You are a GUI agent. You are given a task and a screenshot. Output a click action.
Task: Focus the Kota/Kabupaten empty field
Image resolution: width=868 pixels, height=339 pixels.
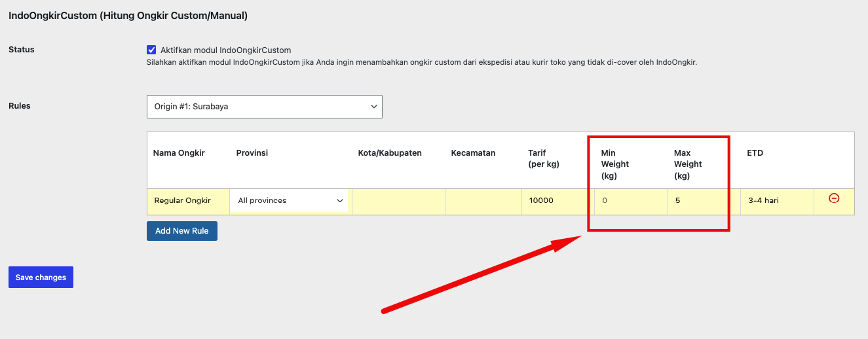pyautogui.click(x=398, y=201)
